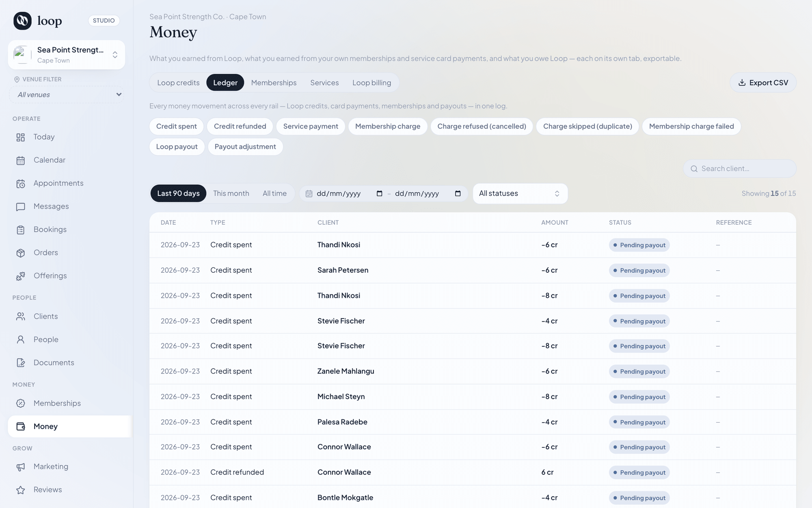
Task: Toggle the Loop payout filter chip
Action: (177, 147)
